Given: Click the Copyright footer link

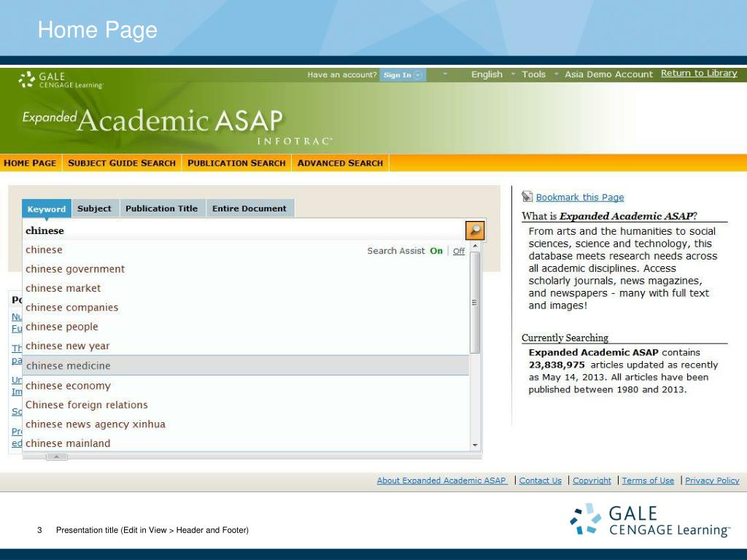Looking at the screenshot, I should (592, 481).
